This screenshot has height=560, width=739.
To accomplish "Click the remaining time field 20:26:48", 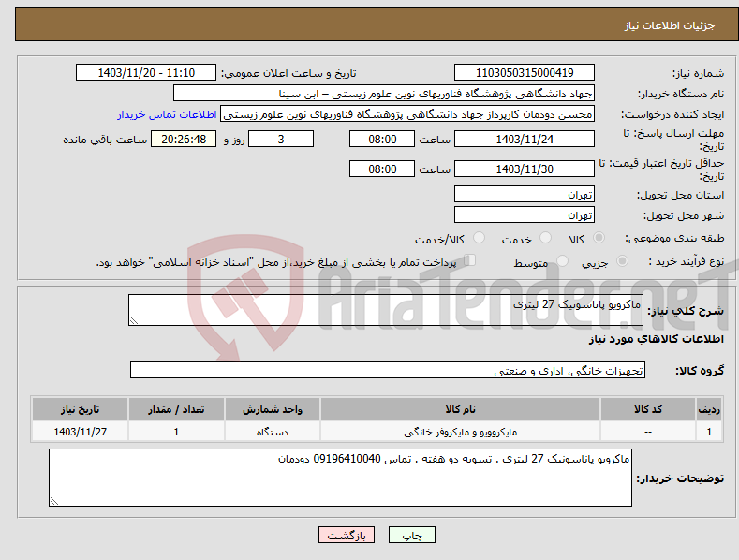I will coord(184,139).
